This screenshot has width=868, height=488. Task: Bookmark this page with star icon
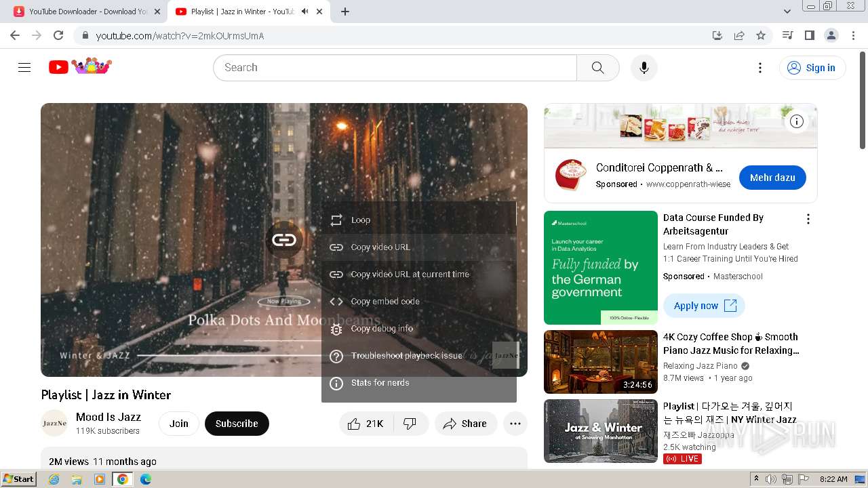point(761,35)
